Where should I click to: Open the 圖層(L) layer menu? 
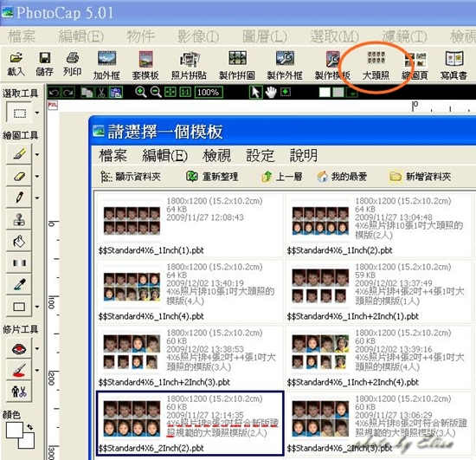pos(265,36)
